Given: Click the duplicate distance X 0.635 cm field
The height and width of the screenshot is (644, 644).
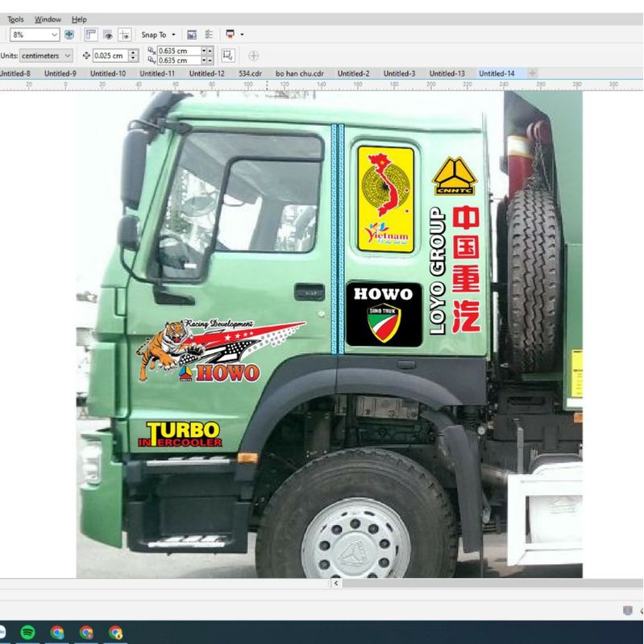Looking at the screenshot, I should pos(179,51).
